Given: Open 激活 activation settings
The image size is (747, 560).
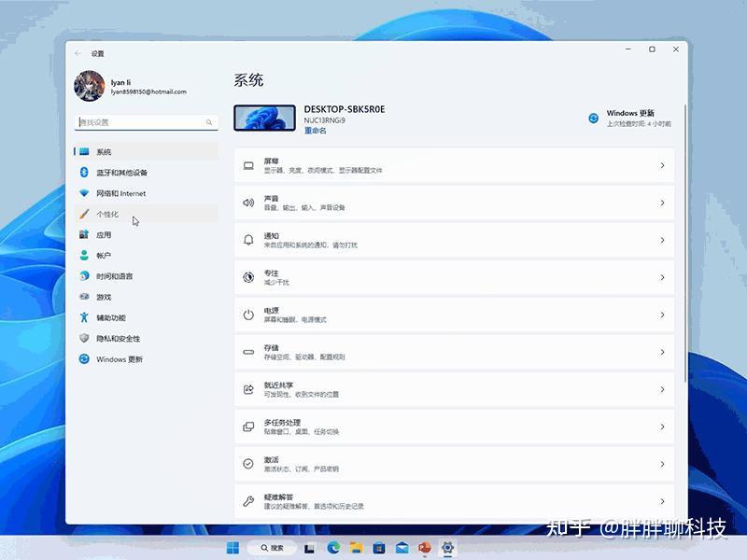Looking at the screenshot, I should click(x=448, y=464).
